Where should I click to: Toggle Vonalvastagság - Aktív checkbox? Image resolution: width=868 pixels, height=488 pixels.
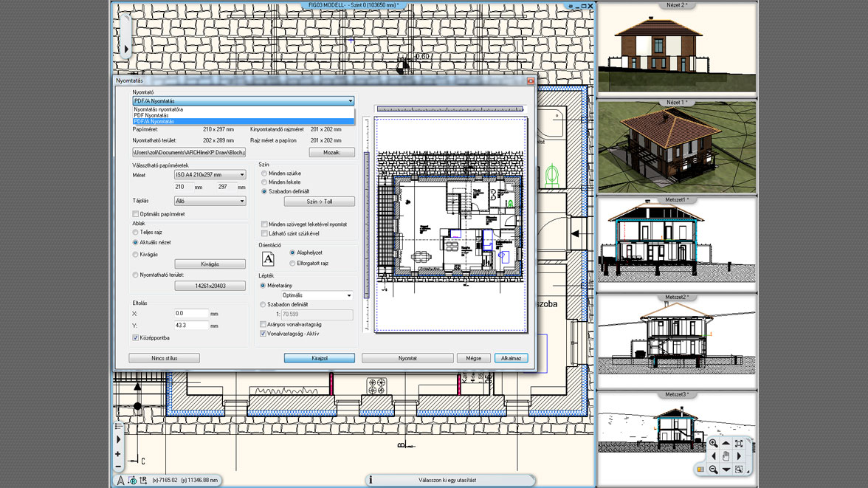point(263,334)
